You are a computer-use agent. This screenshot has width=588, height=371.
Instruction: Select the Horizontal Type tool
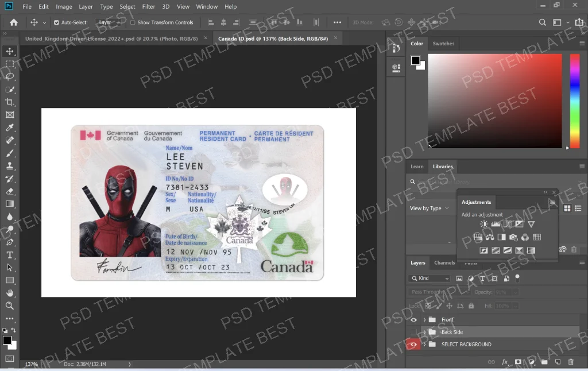click(x=10, y=255)
